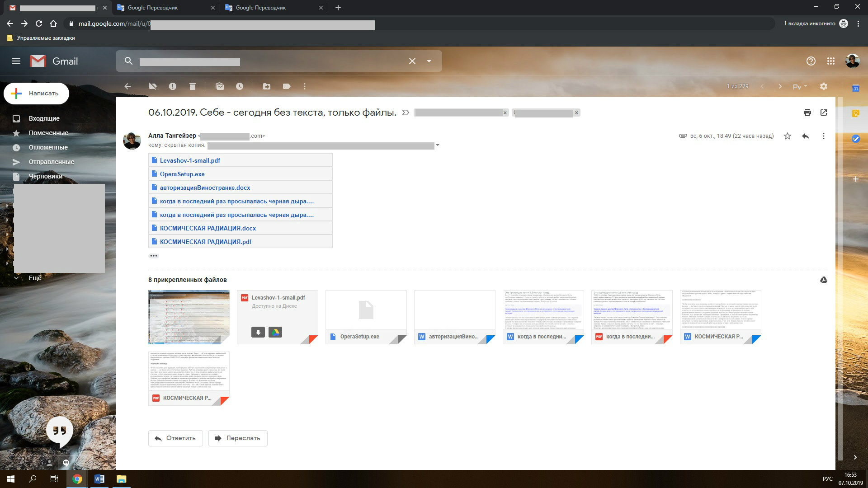Archive this email conversation
The image size is (868, 488).
tap(153, 86)
